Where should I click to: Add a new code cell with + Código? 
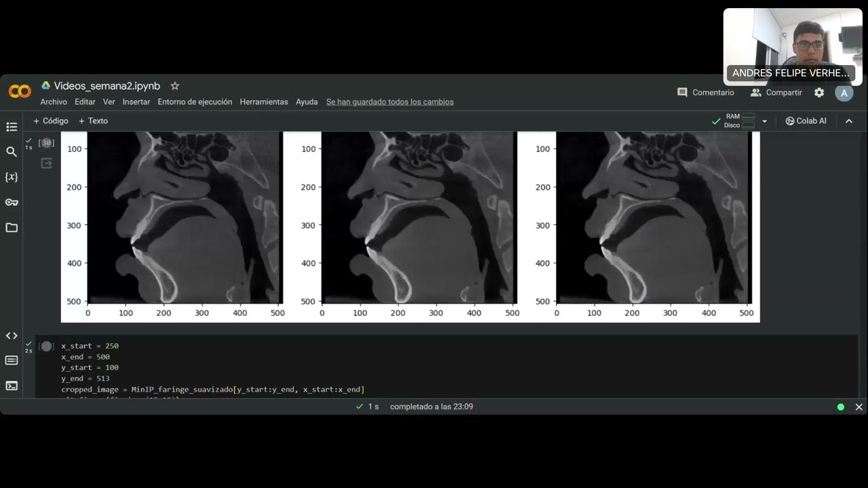[51, 121]
